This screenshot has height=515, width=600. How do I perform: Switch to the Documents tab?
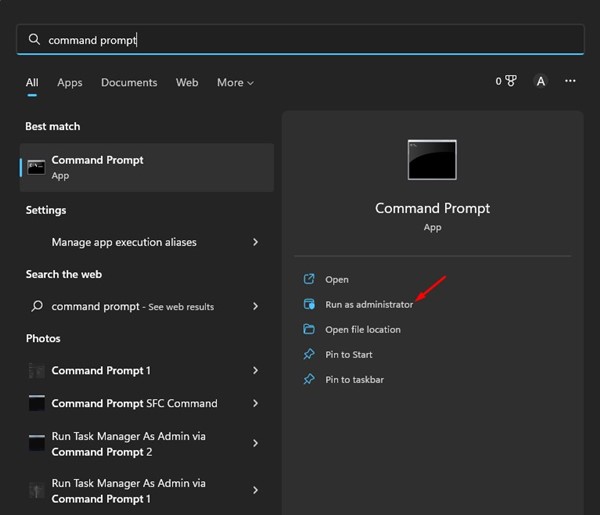129,82
